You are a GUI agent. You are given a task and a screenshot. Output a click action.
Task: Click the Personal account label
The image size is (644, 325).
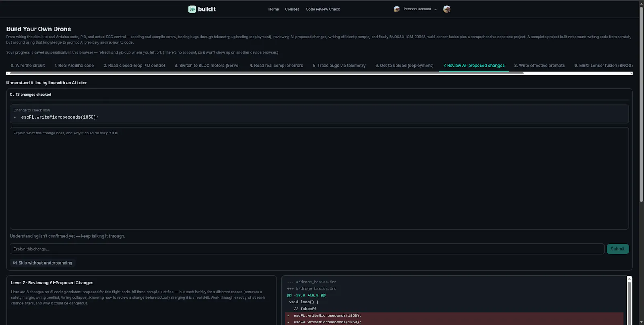(x=417, y=9)
